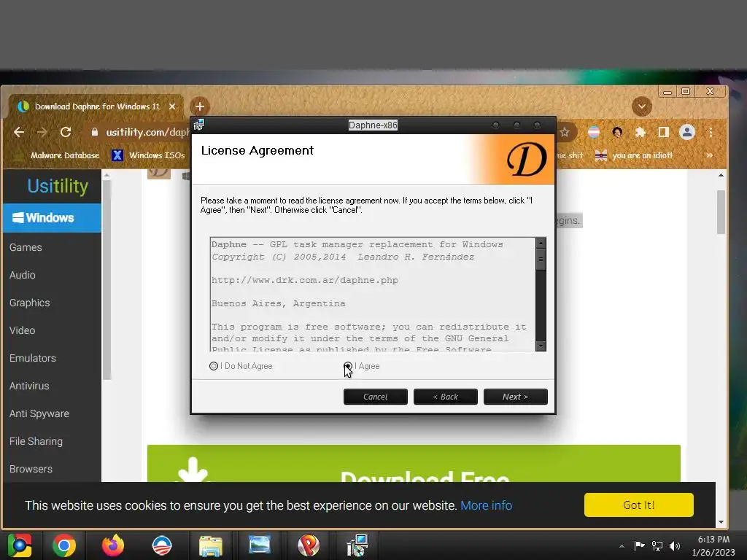
Task: Open the File Sharing category
Action: point(36,441)
